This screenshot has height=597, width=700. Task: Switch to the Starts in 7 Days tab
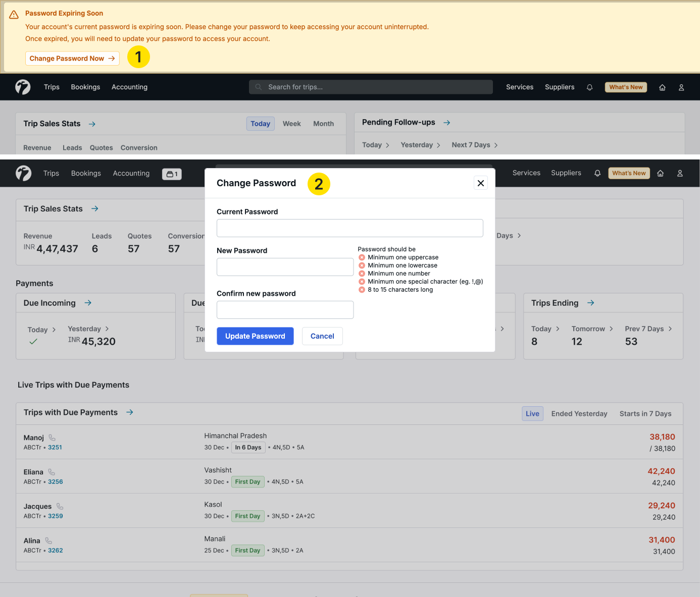645,414
